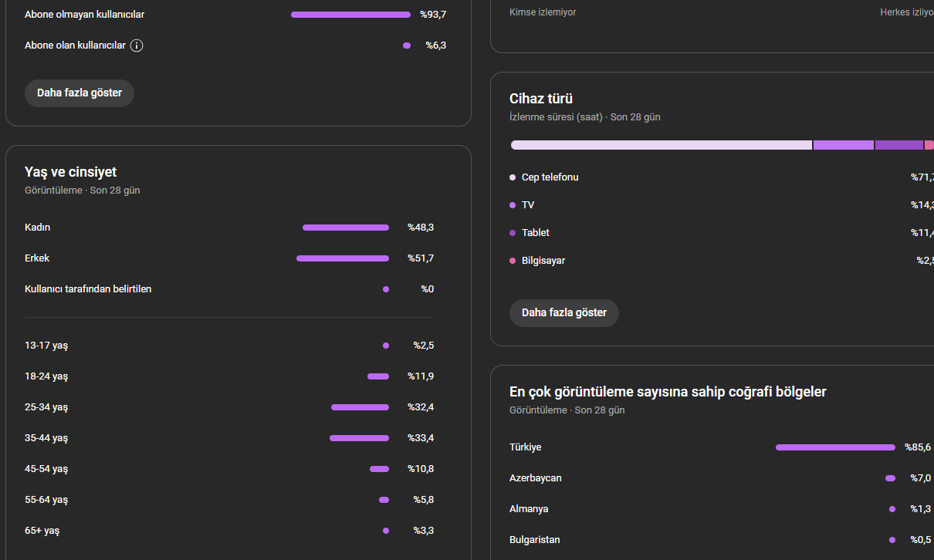Click the %3,3 value
934x560 pixels.
coord(423,531)
